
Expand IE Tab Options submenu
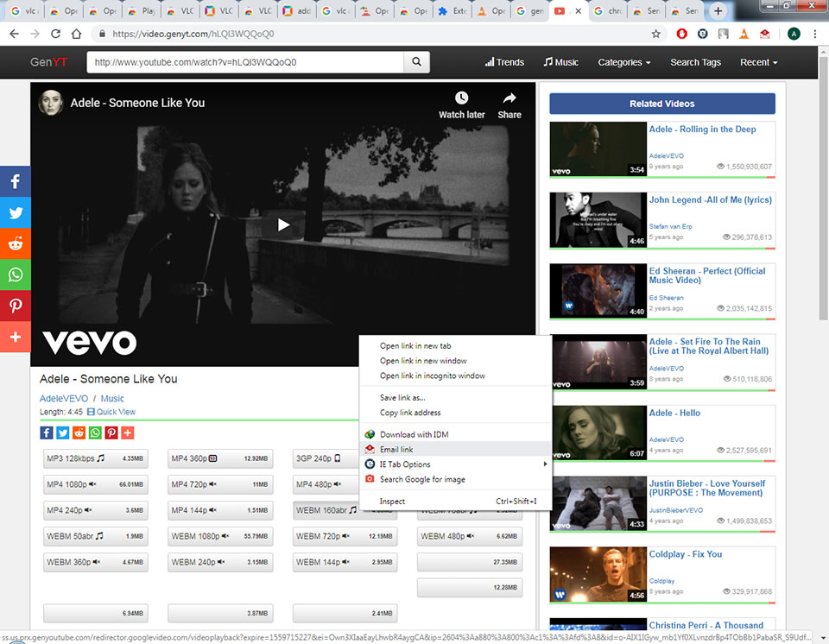pyautogui.click(x=455, y=464)
